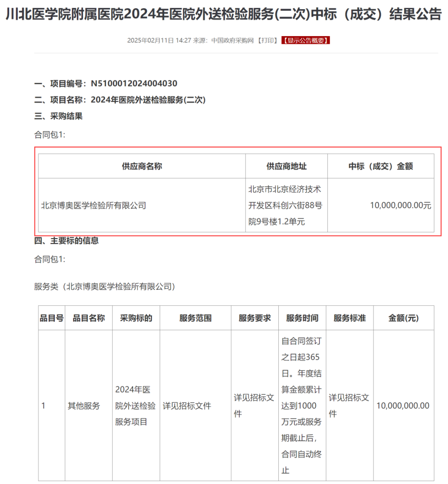Click the 供应商名称 column header

(x=142, y=166)
